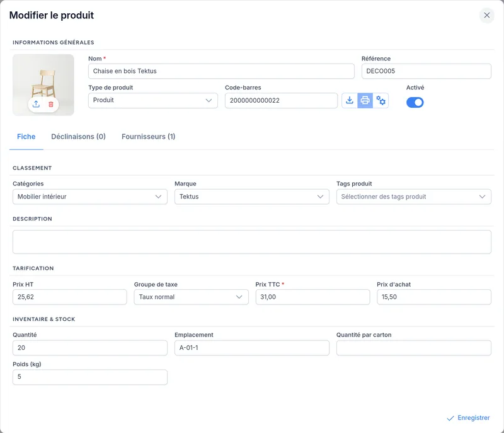Switch to the Fiche tab
The height and width of the screenshot is (433, 504).
click(x=26, y=137)
